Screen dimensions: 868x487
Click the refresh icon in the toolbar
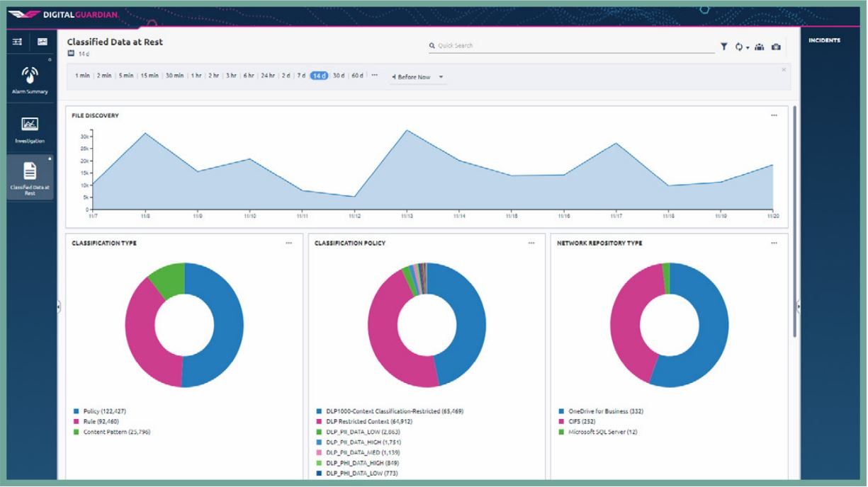(739, 46)
